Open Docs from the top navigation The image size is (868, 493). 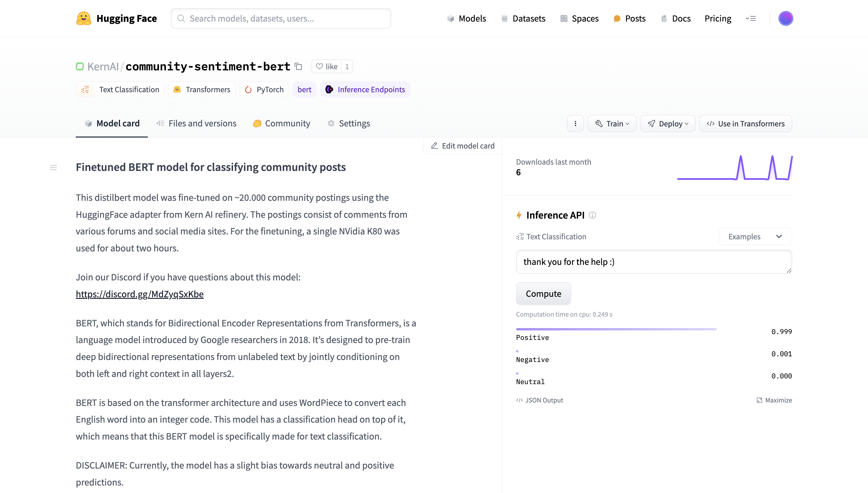click(x=675, y=18)
